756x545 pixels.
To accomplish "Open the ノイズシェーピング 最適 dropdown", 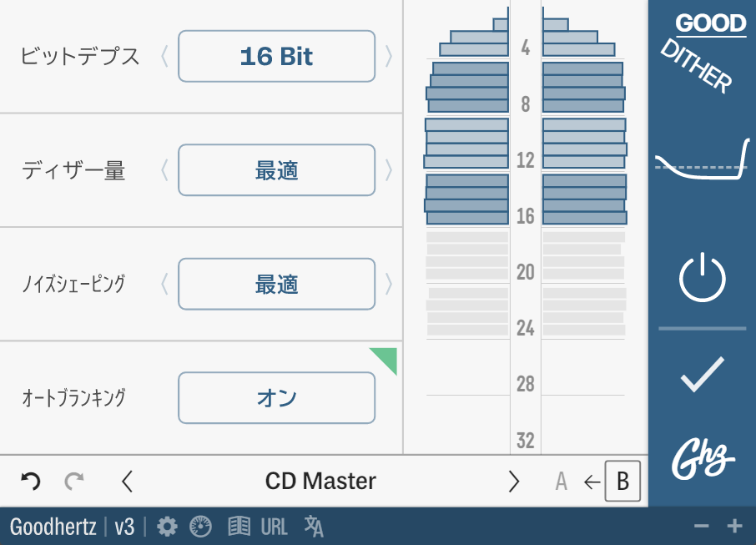I will point(277,284).
